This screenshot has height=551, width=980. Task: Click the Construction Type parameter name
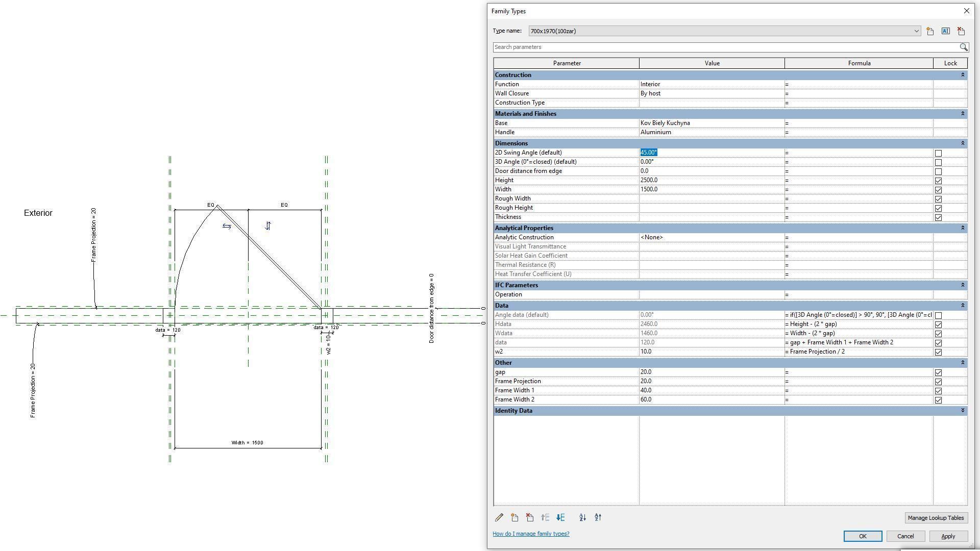(x=520, y=103)
